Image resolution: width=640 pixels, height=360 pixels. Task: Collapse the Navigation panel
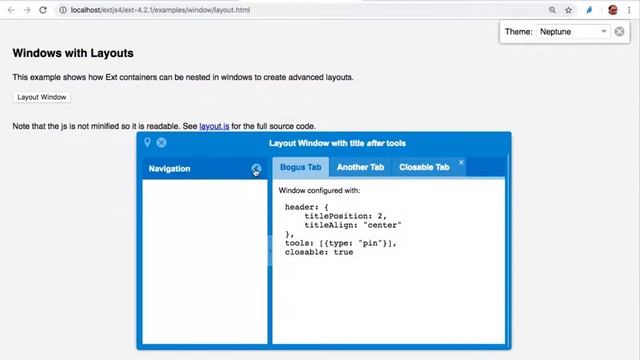coord(256,169)
